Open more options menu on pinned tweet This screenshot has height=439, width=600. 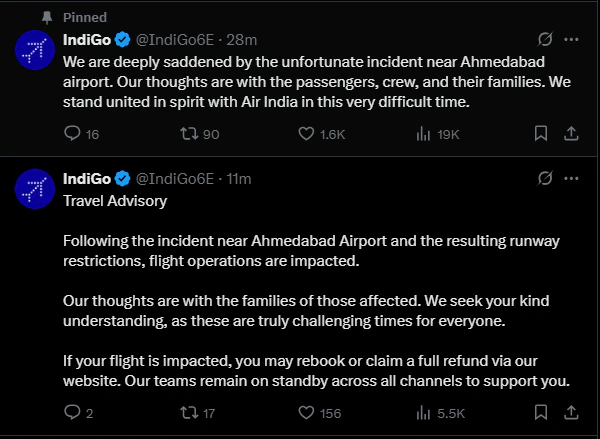tap(571, 39)
